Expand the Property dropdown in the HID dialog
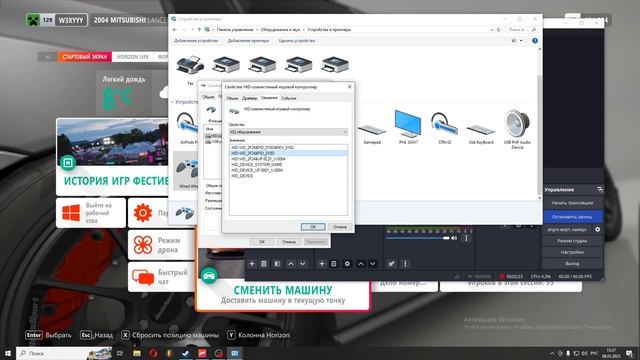Screen dimensions: 640x360 pyautogui.click(x=344, y=132)
